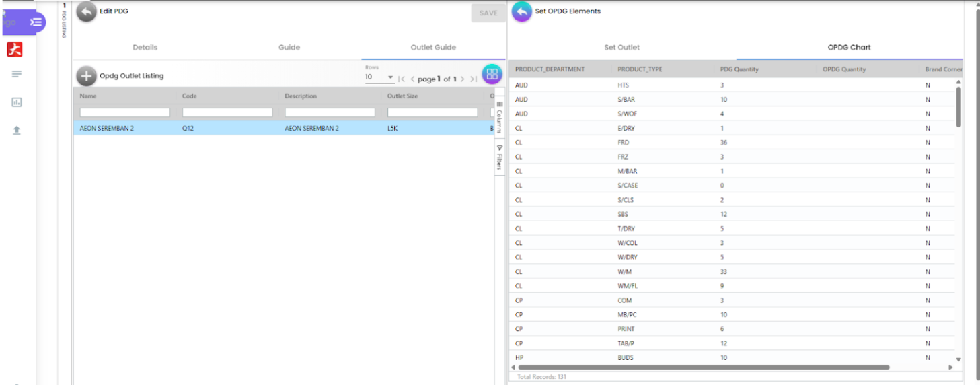Click the Name column filter field

click(x=124, y=112)
